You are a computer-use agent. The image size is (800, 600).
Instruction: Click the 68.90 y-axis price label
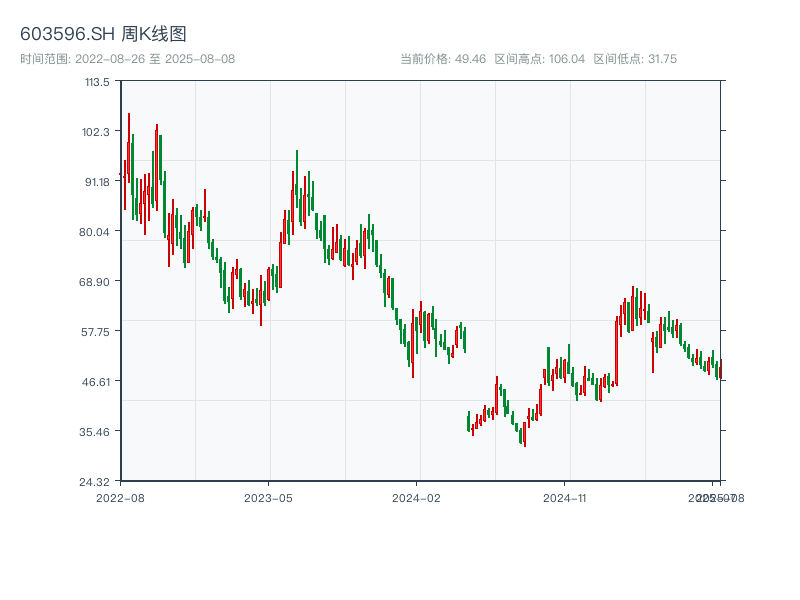pyautogui.click(x=98, y=282)
